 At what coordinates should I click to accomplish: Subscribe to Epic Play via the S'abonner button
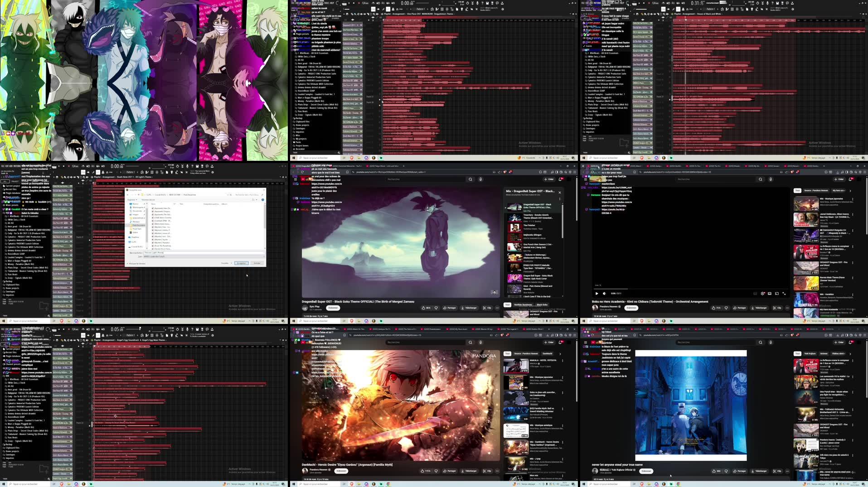(333, 308)
